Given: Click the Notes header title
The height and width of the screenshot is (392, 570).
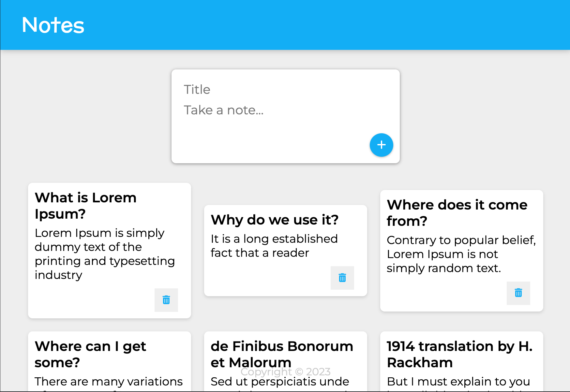Looking at the screenshot, I should tap(53, 25).
